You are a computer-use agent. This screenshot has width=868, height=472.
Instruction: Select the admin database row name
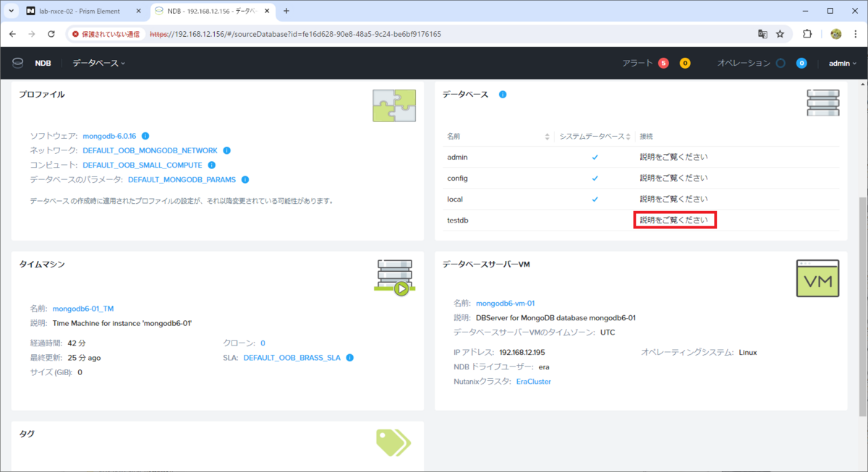(x=458, y=157)
